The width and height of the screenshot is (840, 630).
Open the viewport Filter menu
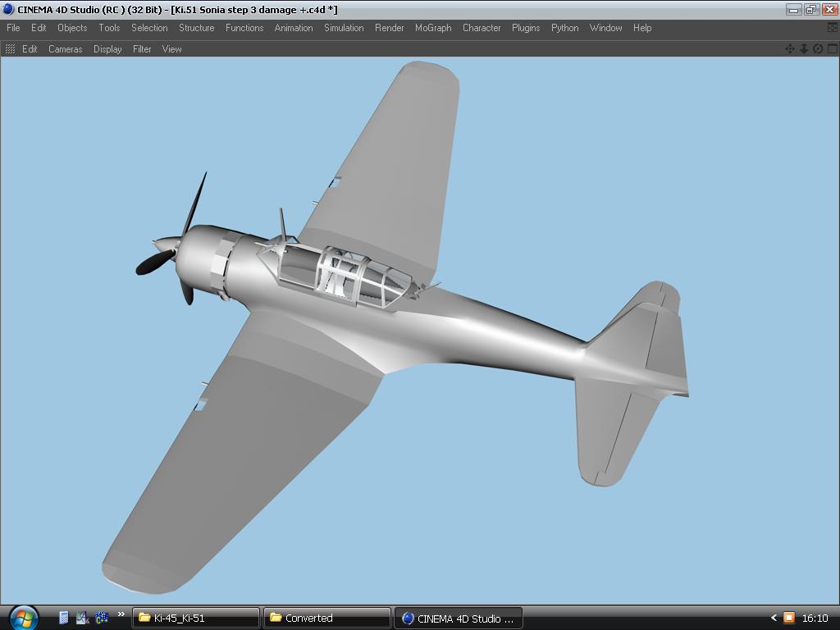pyautogui.click(x=142, y=49)
